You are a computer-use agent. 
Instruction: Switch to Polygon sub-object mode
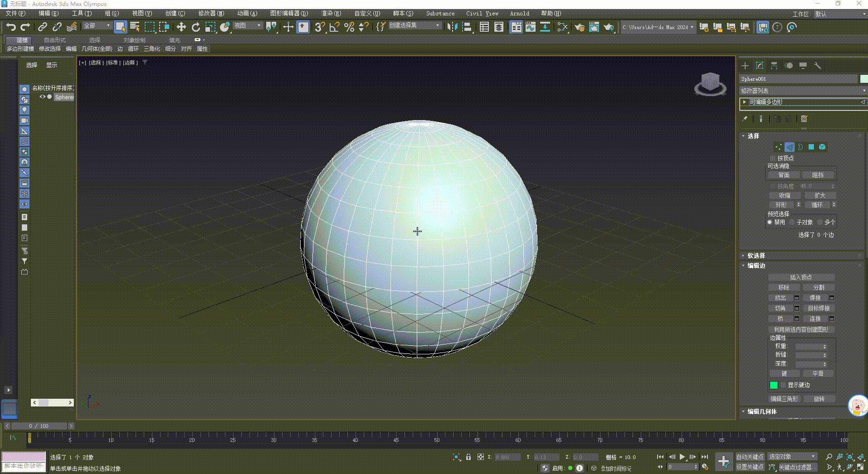812,147
